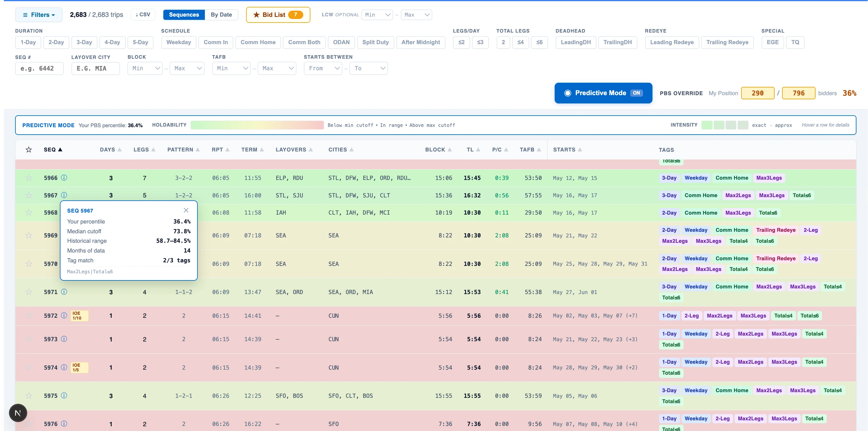Apply the TQ special filter

click(x=795, y=42)
